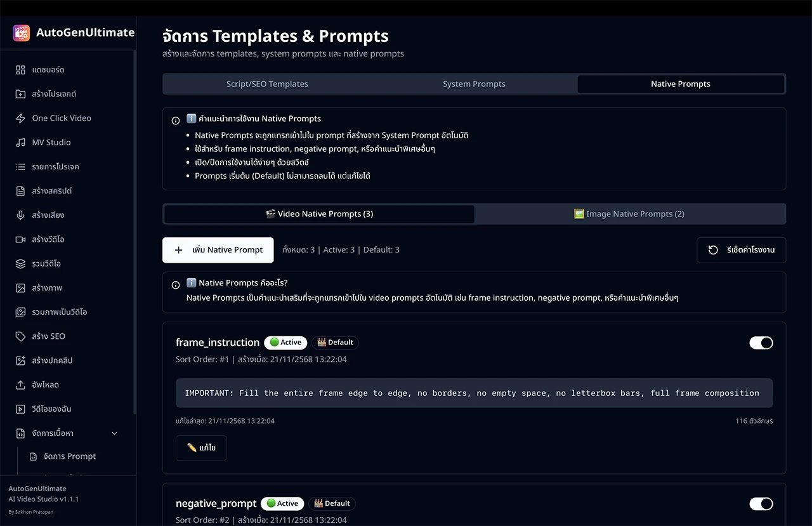Collapse the จัดการเนื้อหา sidebar section
This screenshot has width=812, height=526.
point(114,433)
